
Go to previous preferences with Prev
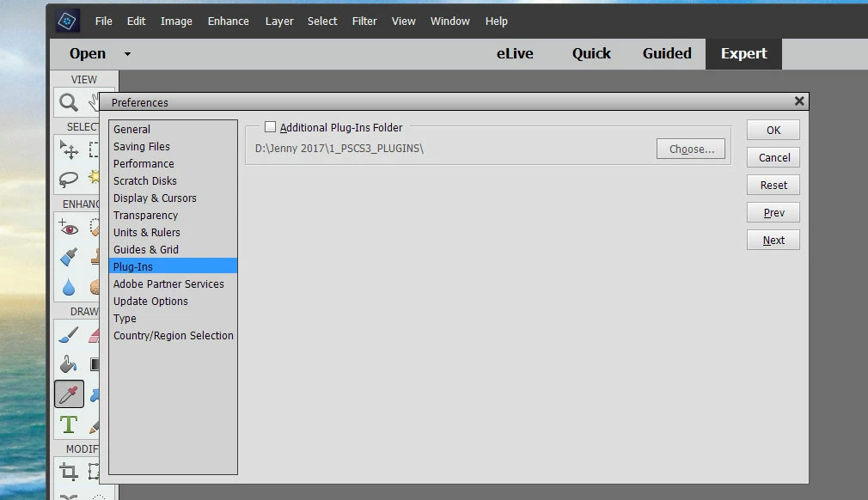tap(773, 213)
